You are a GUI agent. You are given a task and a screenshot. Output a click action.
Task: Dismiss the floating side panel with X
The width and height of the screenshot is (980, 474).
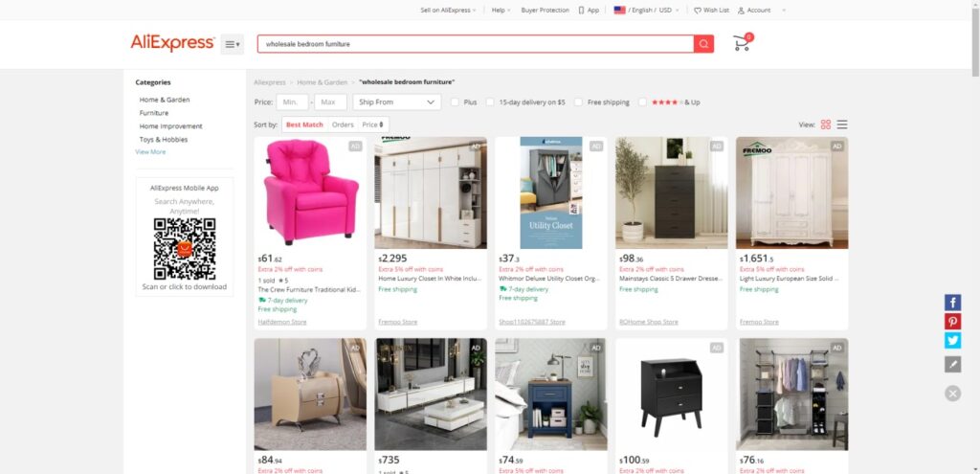click(x=952, y=394)
